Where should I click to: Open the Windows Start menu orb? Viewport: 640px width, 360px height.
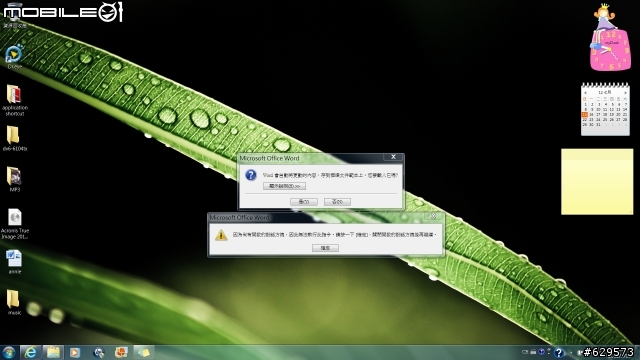pos(9,352)
